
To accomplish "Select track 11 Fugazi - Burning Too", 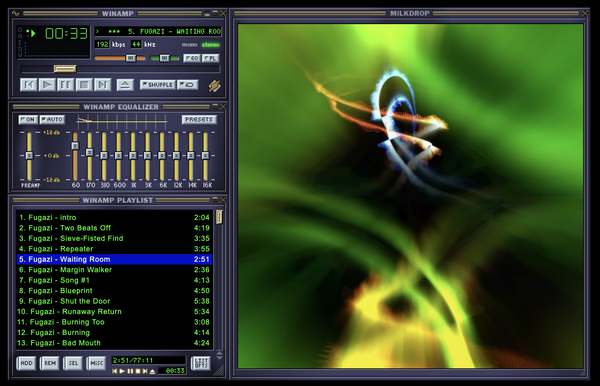I will (x=114, y=322).
